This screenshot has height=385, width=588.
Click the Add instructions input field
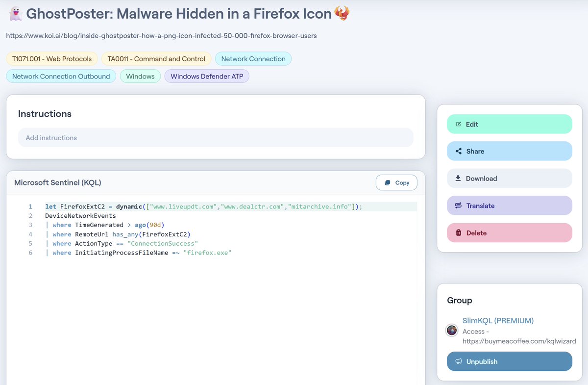[x=216, y=138]
